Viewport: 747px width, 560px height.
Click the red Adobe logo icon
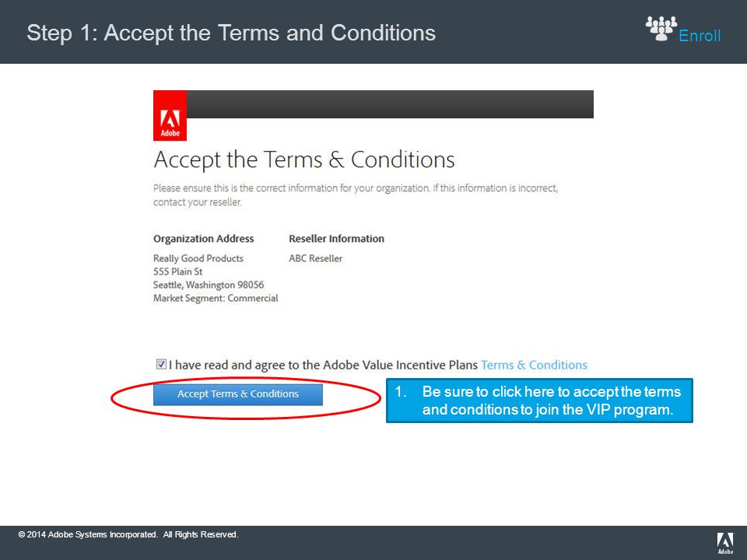coord(170,116)
